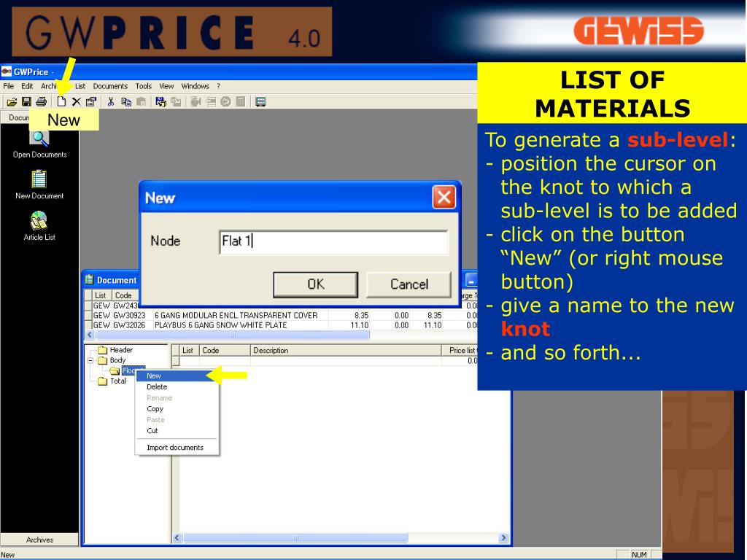This screenshot has height=560, width=747.
Task: Click the New Document sidebar icon
Action: click(39, 179)
